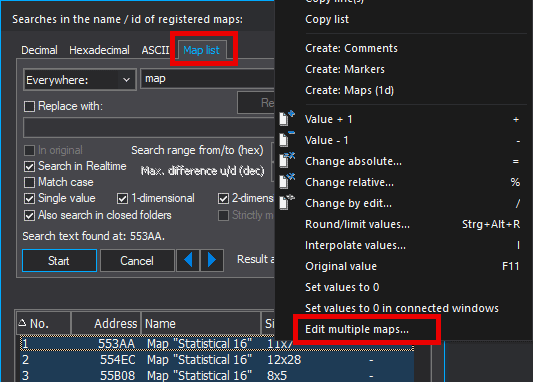
Task: Switch to the Decimal tab
Action: 39,50
